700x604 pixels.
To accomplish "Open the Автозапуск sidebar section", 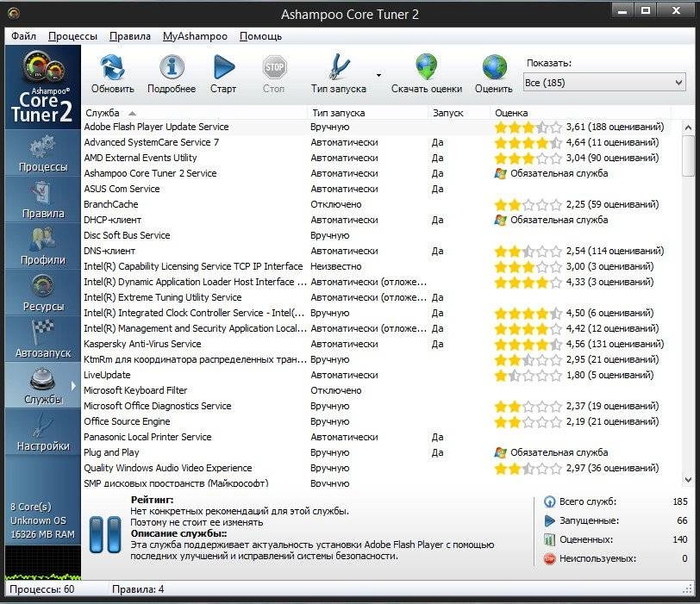I will point(43,339).
